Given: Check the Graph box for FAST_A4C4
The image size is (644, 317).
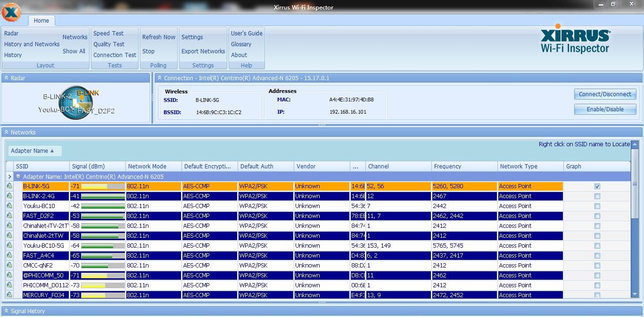Looking at the screenshot, I should coord(597,256).
